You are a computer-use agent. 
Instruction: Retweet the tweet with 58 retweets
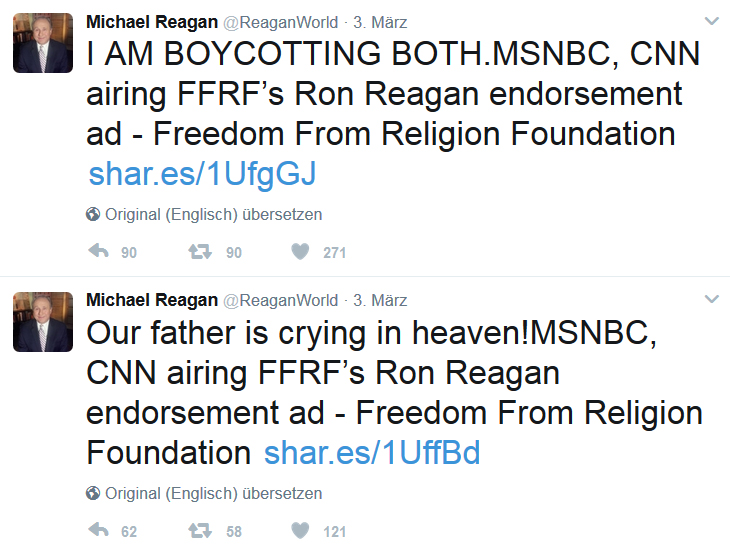[200, 530]
